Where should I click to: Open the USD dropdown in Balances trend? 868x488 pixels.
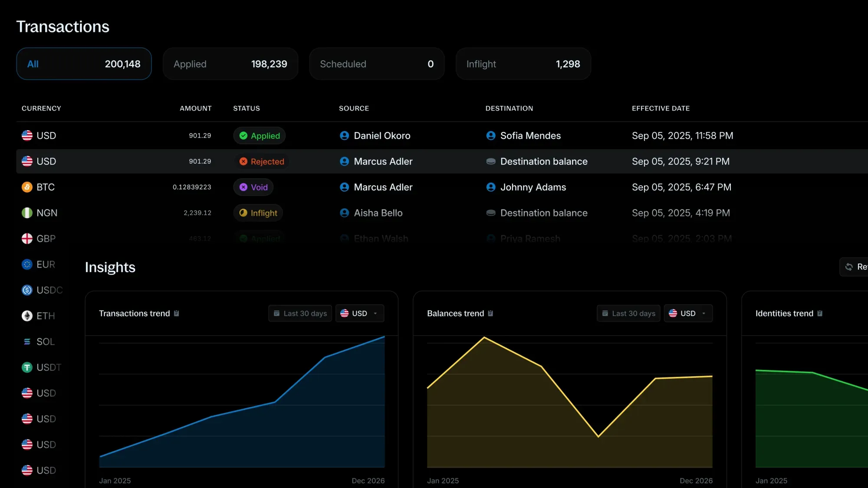[688, 313]
